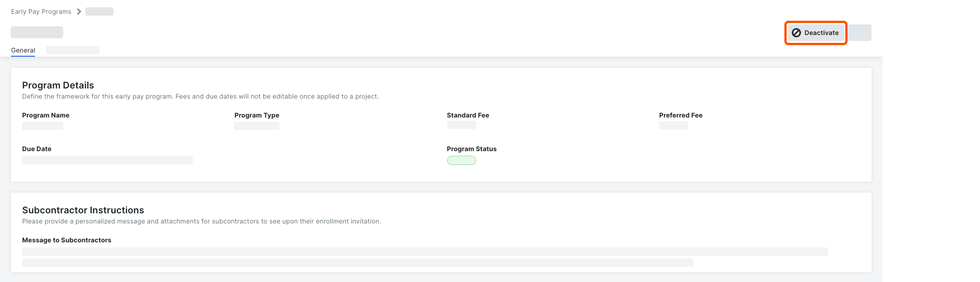
Task: Click the Deactivate circle-slash icon
Action: [x=796, y=33]
